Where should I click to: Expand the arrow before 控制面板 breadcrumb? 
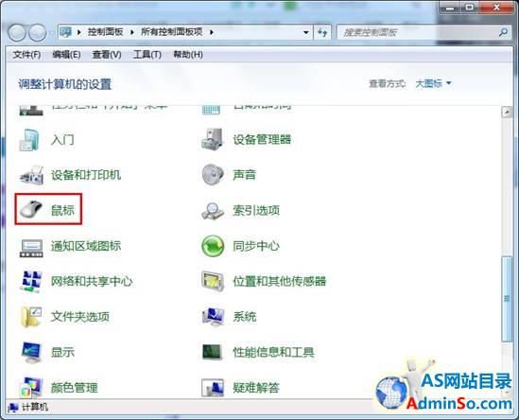(x=79, y=32)
